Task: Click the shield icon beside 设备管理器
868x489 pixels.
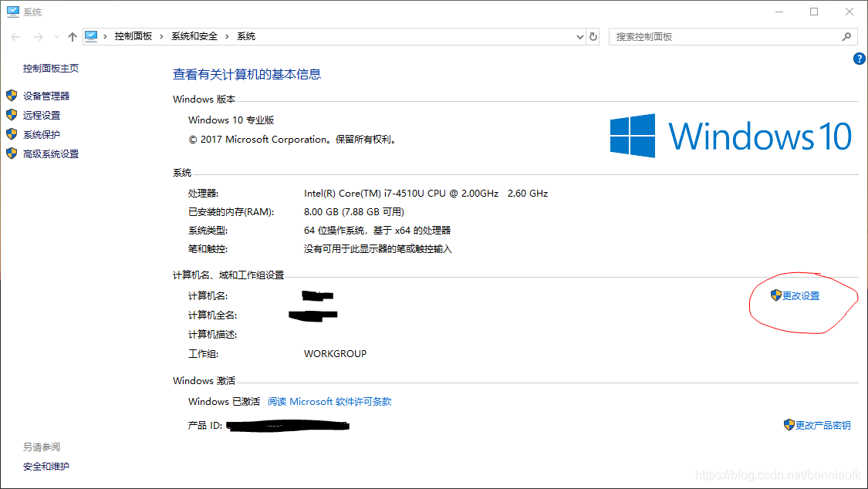Action: (12, 96)
